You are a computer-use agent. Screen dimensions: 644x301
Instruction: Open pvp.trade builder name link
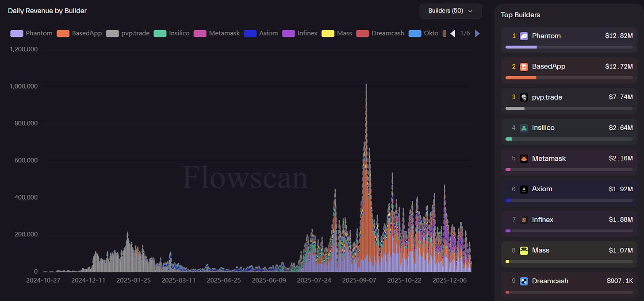pyautogui.click(x=547, y=97)
